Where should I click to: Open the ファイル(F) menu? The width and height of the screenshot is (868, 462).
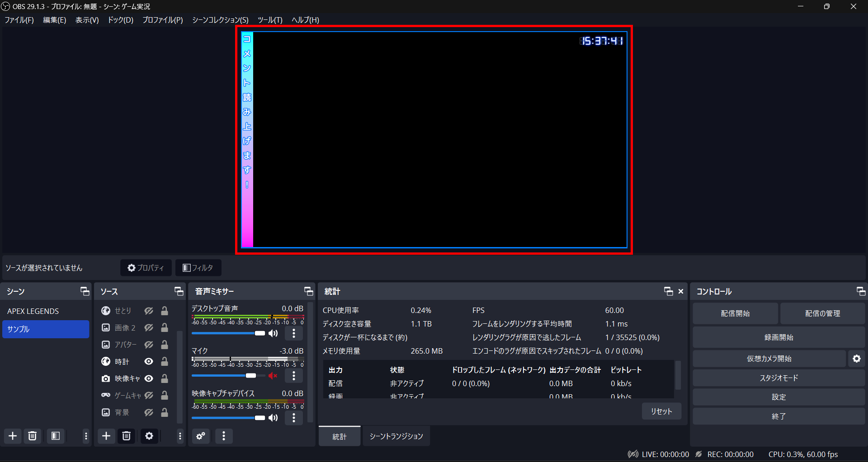coord(19,20)
